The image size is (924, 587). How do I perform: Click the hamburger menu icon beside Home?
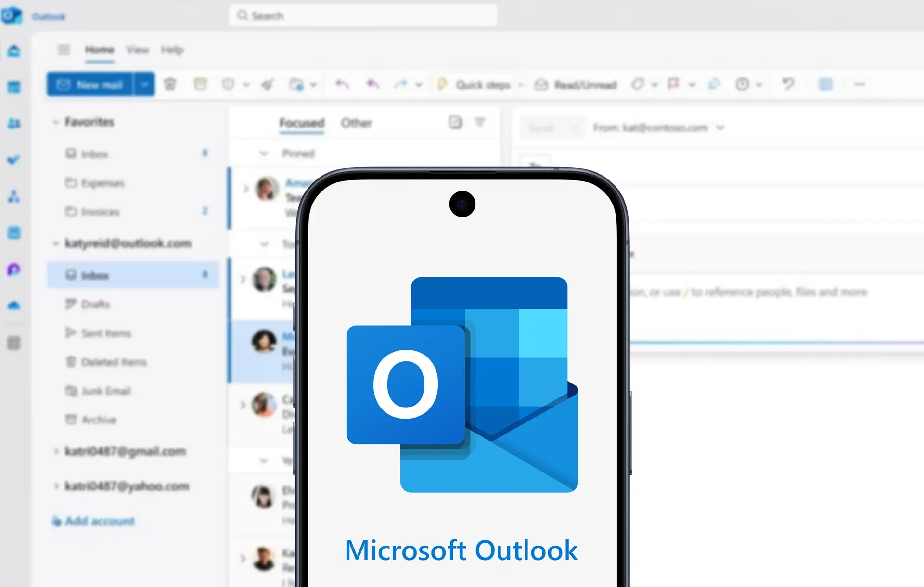tap(64, 50)
